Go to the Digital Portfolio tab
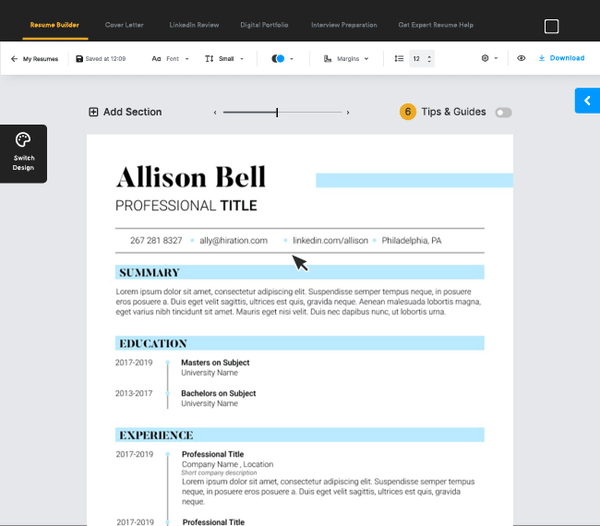The height and width of the screenshot is (526, 600). tap(264, 25)
